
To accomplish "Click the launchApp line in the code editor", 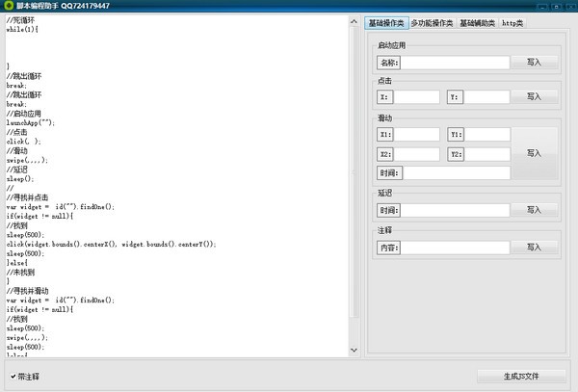I will (31, 122).
